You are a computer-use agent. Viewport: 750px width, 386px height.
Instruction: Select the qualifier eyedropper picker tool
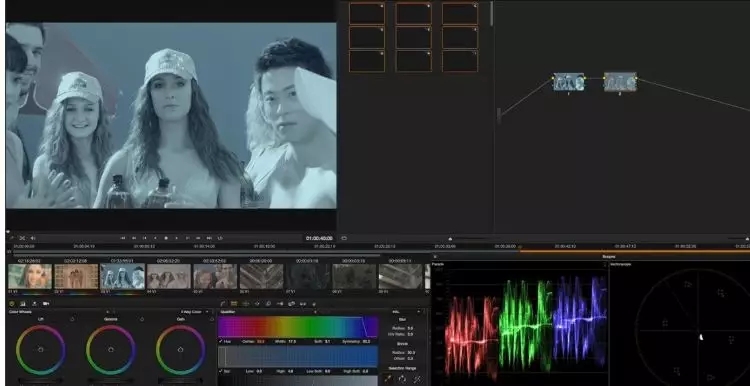click(388, 378)
